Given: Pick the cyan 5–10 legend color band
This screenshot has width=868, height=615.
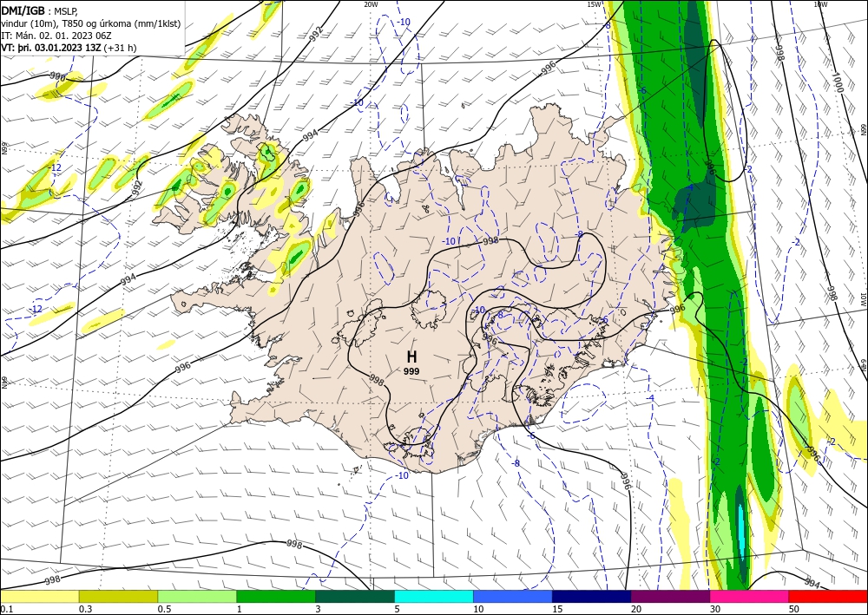Looking at the screenshot, I should (x=434, y=596).
